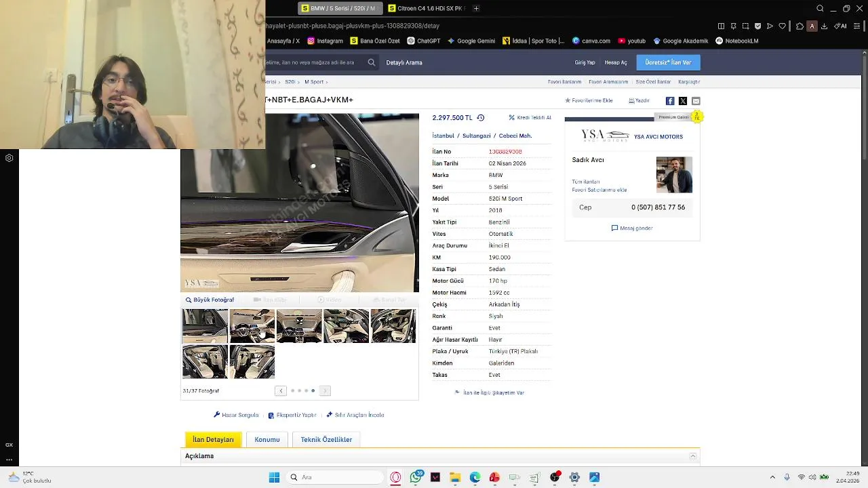Show hidden system tray icons chevron

click(x=772, y=477)
